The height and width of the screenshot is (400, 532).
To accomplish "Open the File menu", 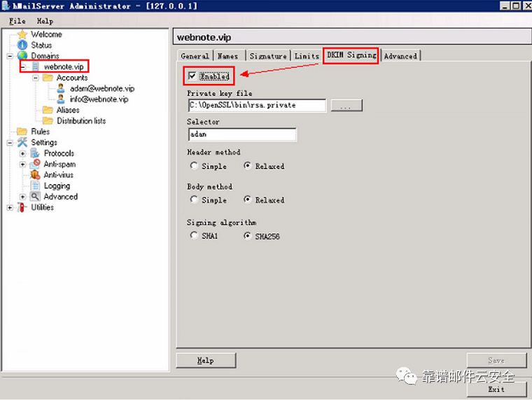I will 17,21.
